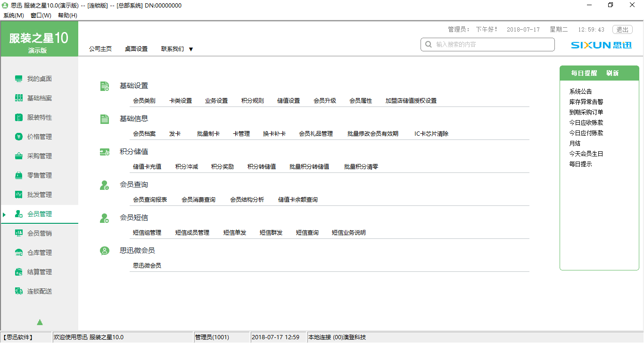Click 刷新 in reminder panel
644x343 pixels.
pyautogui.click(x=612, y=73)
